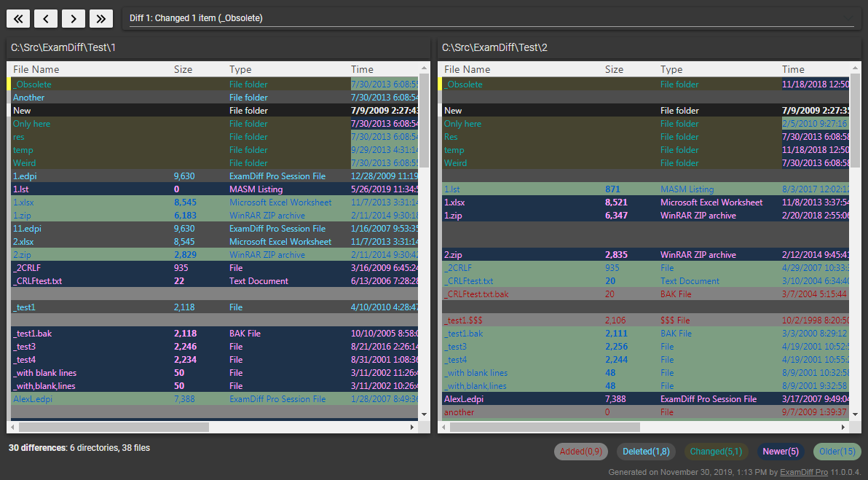Select _test1.bak in left pane

tap(213, 334)
